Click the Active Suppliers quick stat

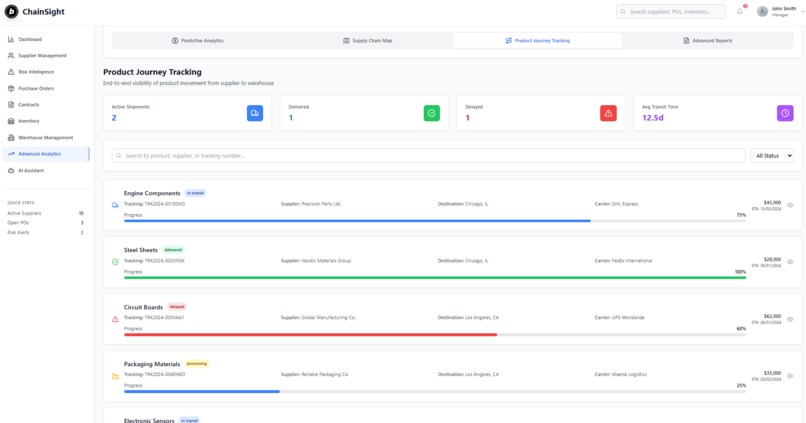[45, 213]
